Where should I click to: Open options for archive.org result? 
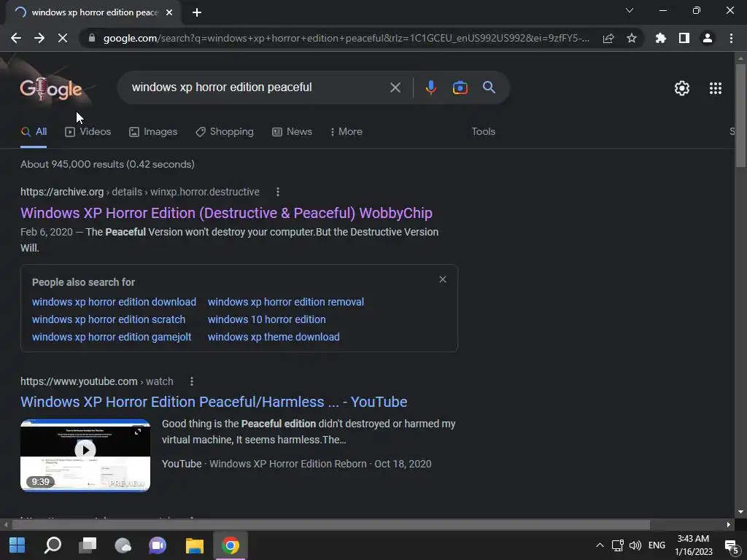[278, 192]
